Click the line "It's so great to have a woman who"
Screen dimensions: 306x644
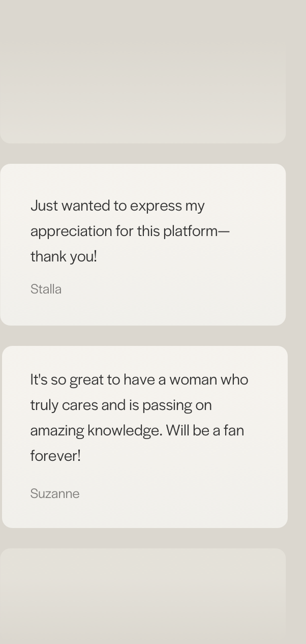(139, 379)
